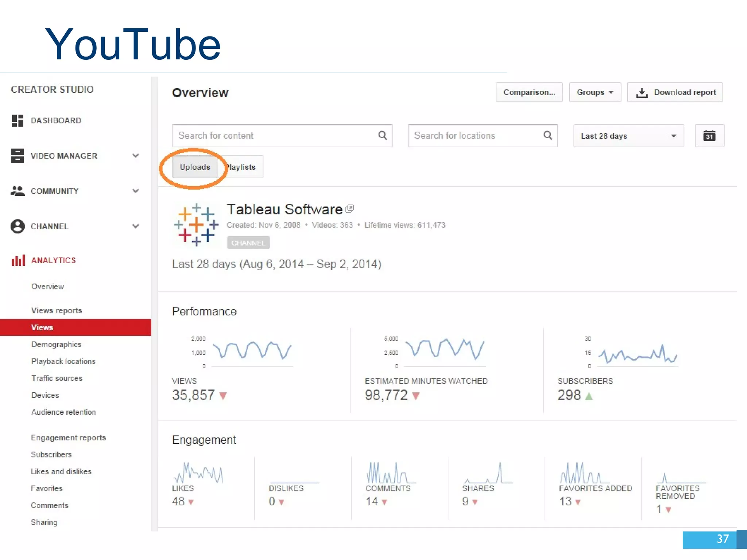Image resolution: width=747 pixels, height=560 pixels.
Task: Open Devices report
Action: coord(45,395)
